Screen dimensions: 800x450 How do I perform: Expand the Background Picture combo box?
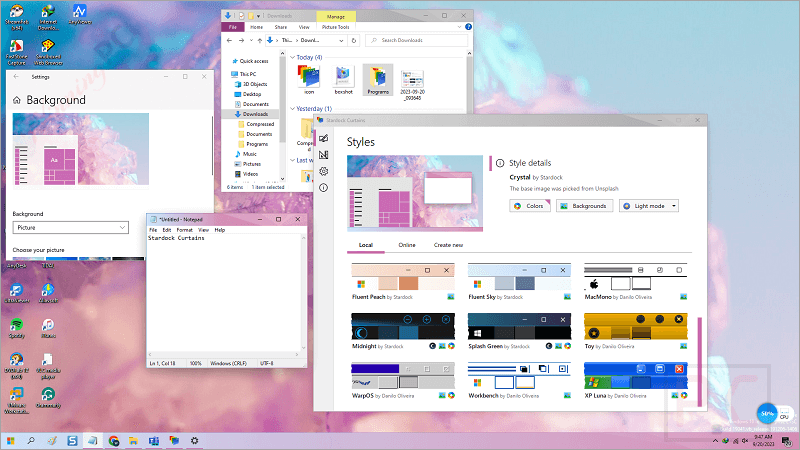70,228
